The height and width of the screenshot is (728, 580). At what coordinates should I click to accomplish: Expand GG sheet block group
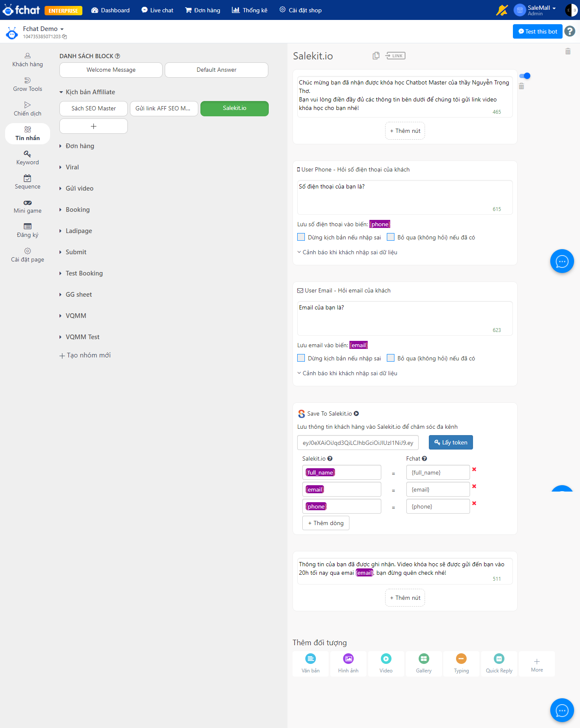(x=76, y=295)
